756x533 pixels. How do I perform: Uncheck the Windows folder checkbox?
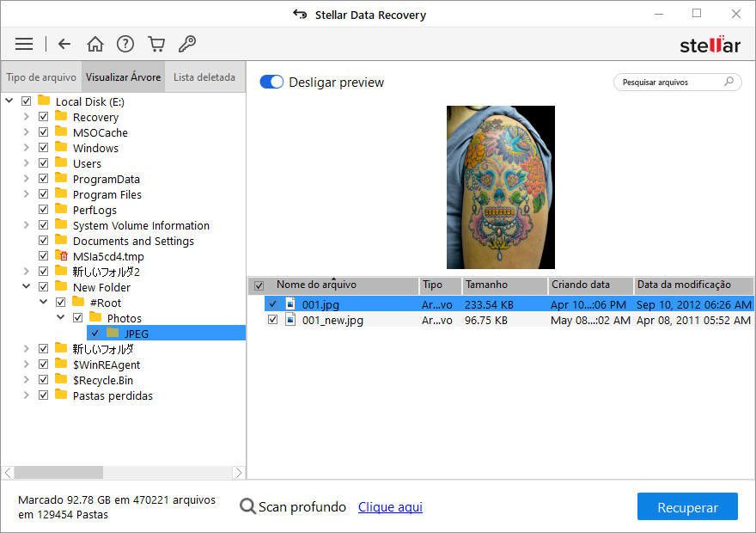[x=44, y=149]
